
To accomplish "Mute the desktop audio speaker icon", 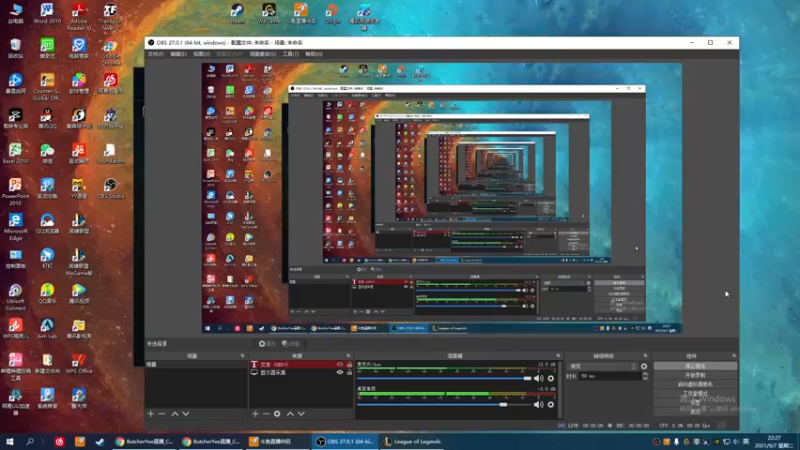I will 538,405.
